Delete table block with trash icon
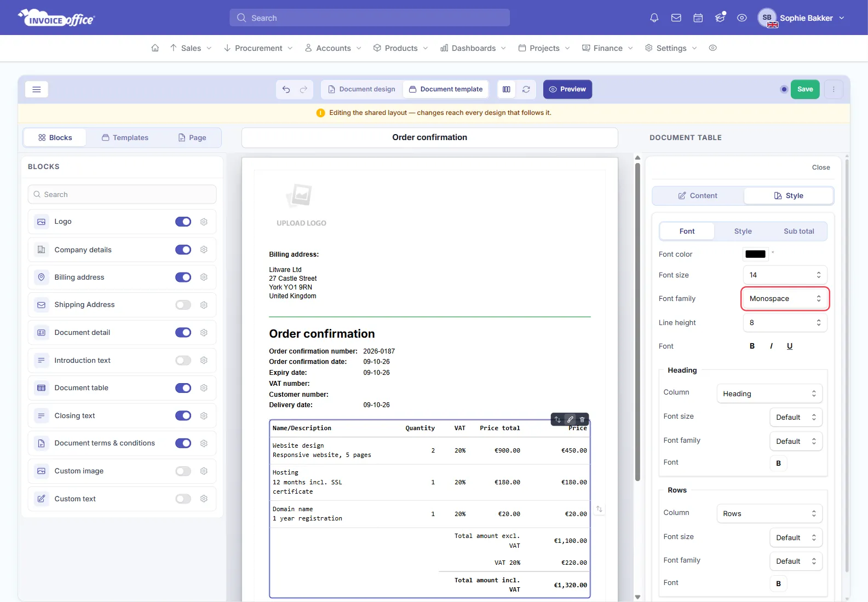Screen dimensions: 868x602 click(582, 419)
